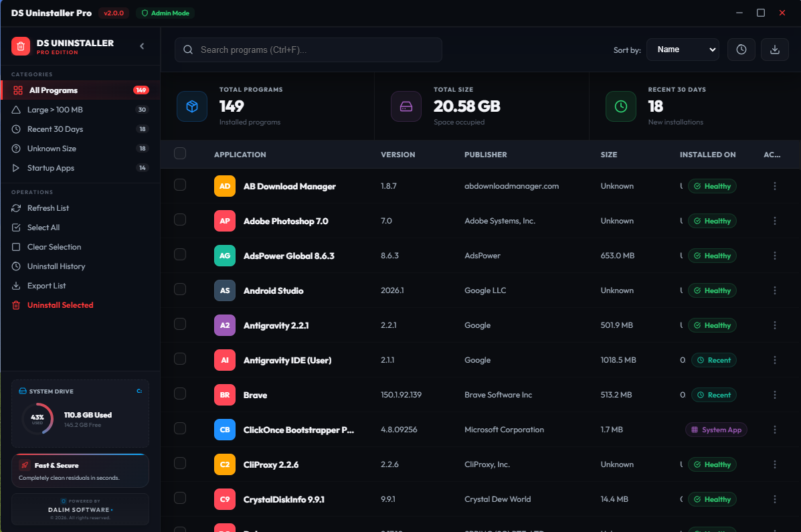
Task: Check the Antigravity IDE (User) checkbox
Action: (180, 359)
